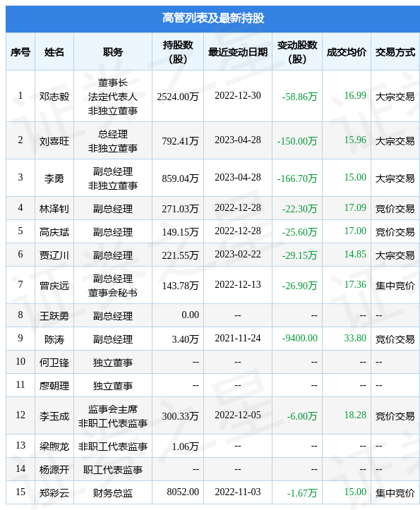
Task: Select change value -150.00万
Action: 297,141
